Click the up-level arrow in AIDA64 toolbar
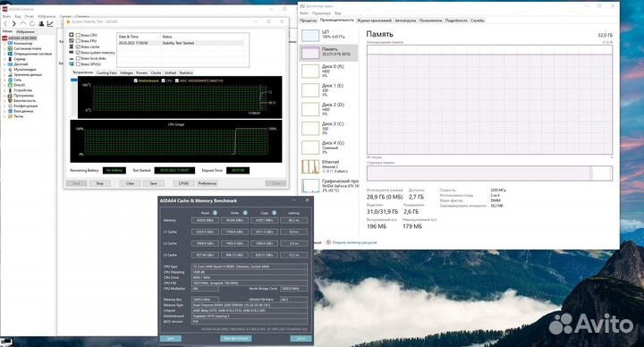 point(23,24)
